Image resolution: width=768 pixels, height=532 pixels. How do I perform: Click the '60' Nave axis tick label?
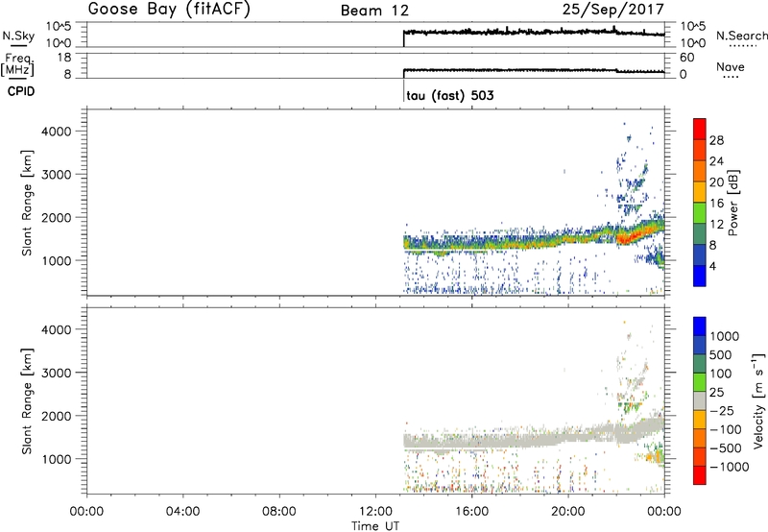(x=687, y=58)
